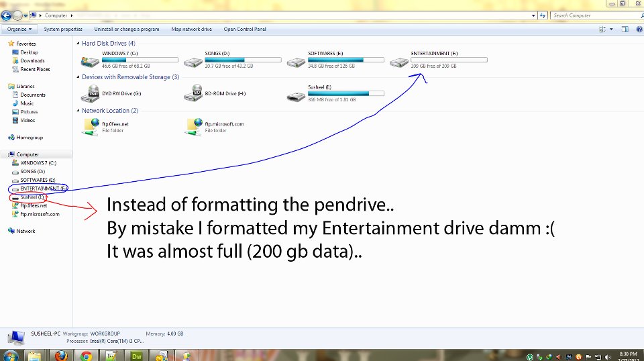The height and width of the screenshot is (361, 644).
Task: Click Map network drive in the toolbar
Action: [191, 30]
